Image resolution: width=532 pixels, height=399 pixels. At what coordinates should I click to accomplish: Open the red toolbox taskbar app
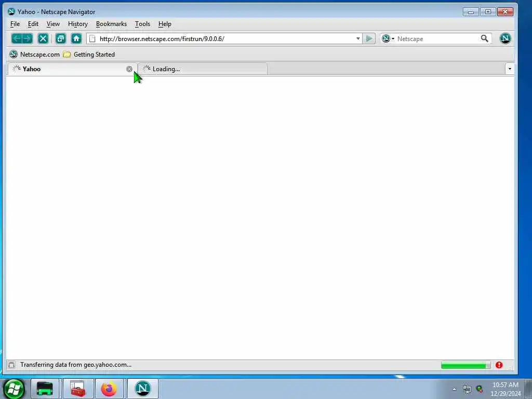point(78,389)
